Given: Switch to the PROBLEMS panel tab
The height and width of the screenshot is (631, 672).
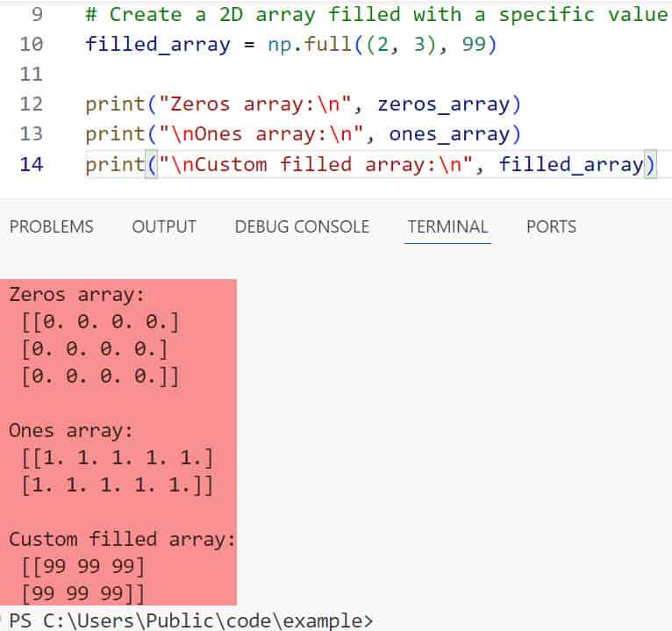Looking at the screenshot, I should click(51, 226).
